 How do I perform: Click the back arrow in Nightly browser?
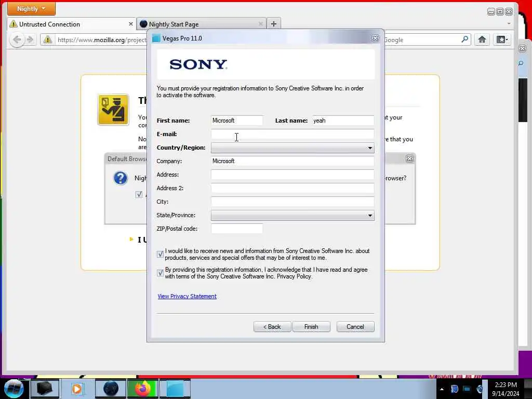(x=17, y=39)
